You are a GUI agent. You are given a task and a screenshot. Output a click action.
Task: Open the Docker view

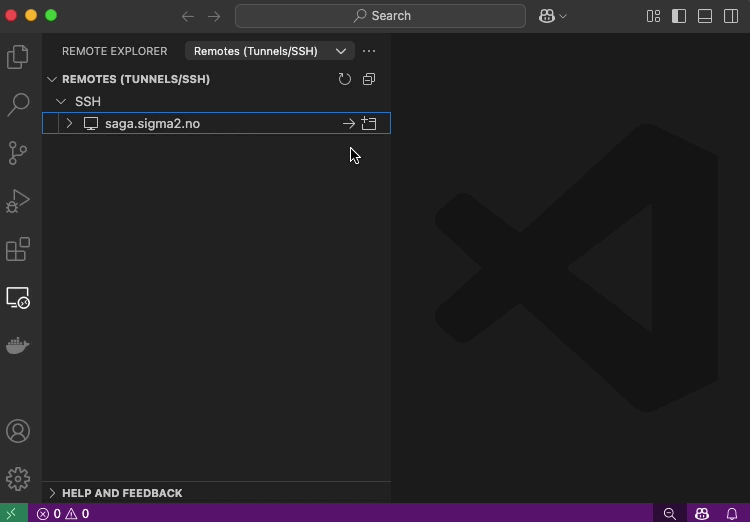tap(18, 345)
